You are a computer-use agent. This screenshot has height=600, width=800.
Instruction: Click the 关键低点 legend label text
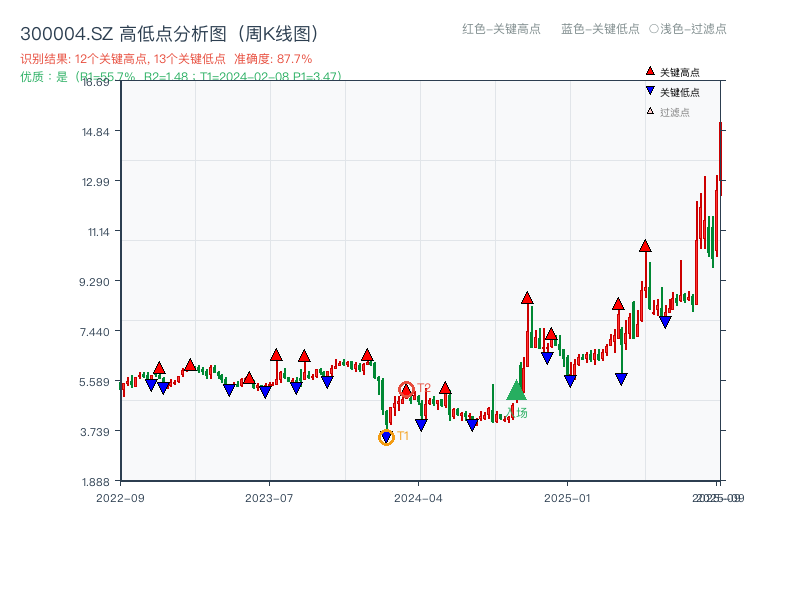[680, 92]
